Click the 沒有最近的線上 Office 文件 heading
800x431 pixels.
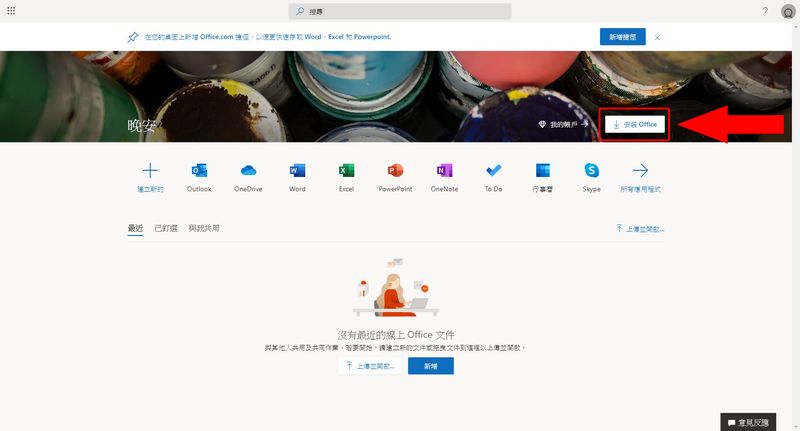pos(396,335)
